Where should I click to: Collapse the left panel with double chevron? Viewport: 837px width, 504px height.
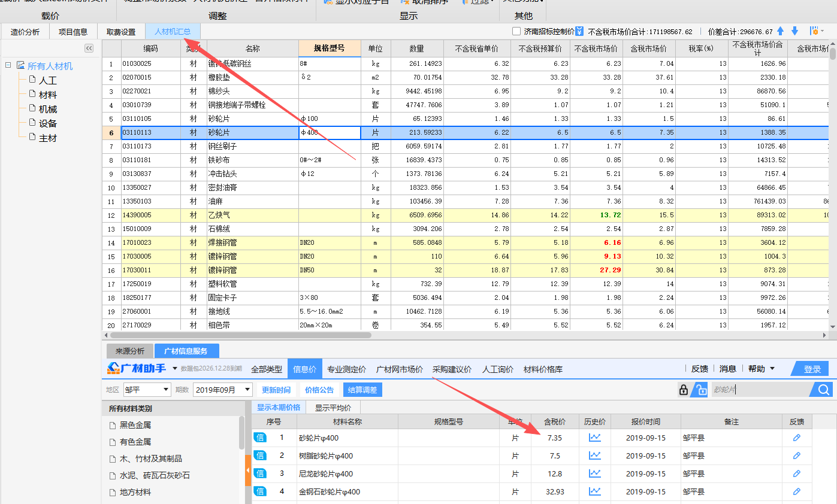pyautogui.click(x=89, y=48)
